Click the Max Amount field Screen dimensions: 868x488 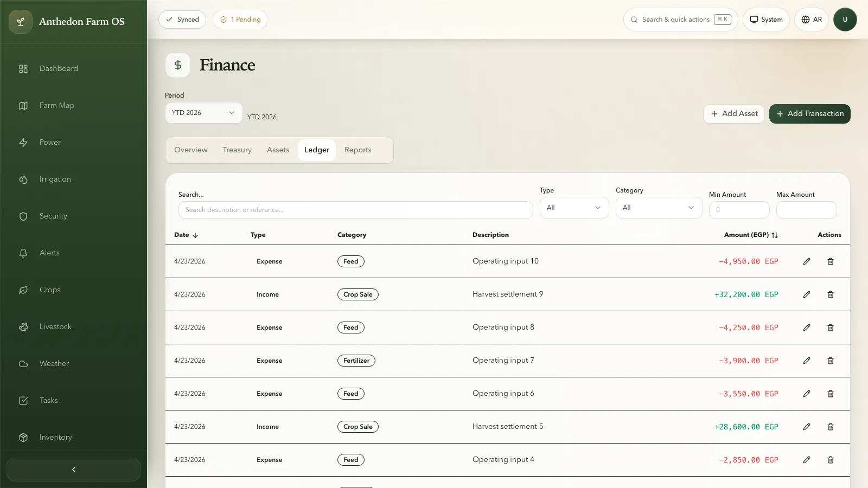(x=807, y=210)
